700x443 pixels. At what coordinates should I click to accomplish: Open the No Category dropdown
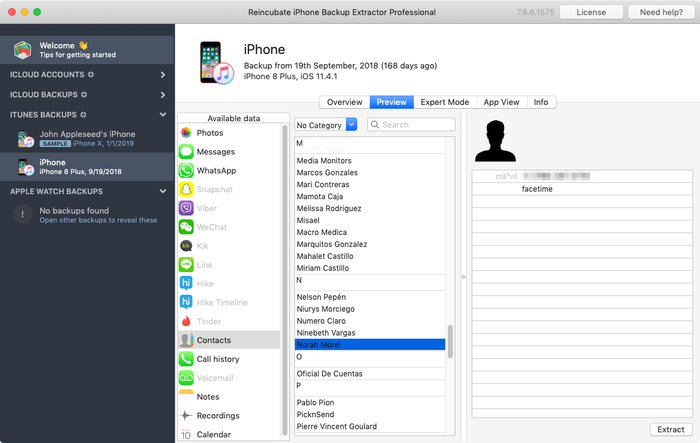click(x=326, y=125)
